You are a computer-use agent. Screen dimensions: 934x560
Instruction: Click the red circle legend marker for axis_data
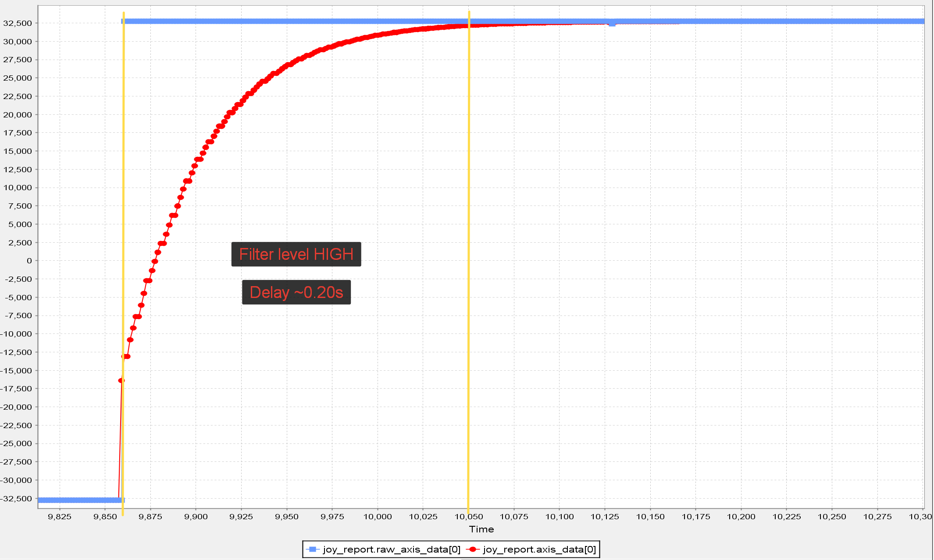[x=472, y=549]
